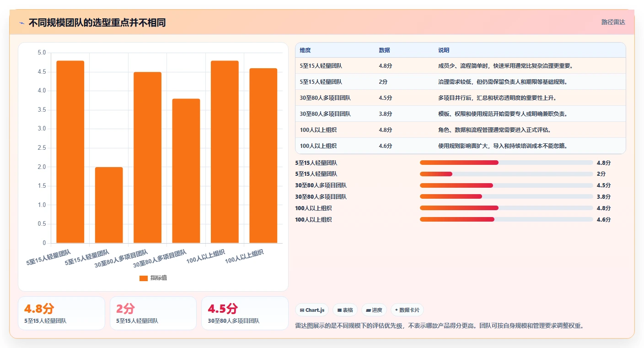Screen dimensions: 644x348
Task: Click the icon inside the 进度 chip
Action: click(x=368, y=310)
